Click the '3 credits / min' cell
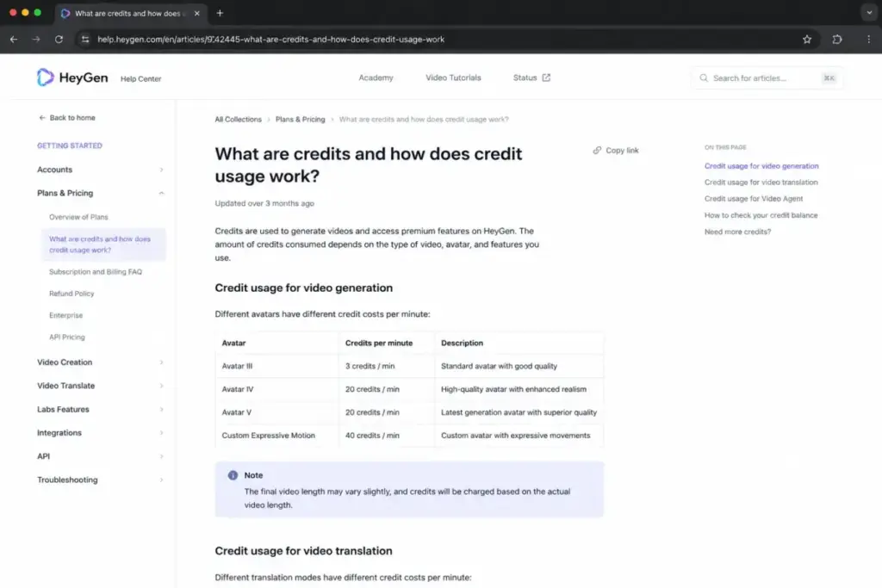This screenshot has height=588, width=882. click(387, 366)
